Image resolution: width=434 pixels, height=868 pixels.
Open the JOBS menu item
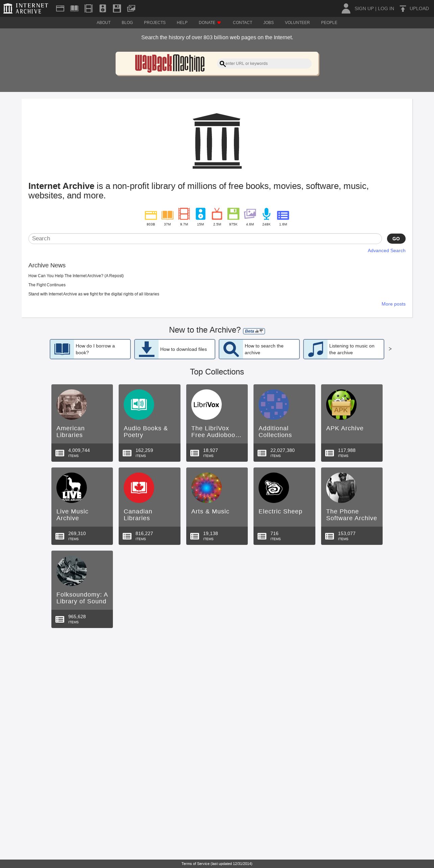[x=268, y=23]
